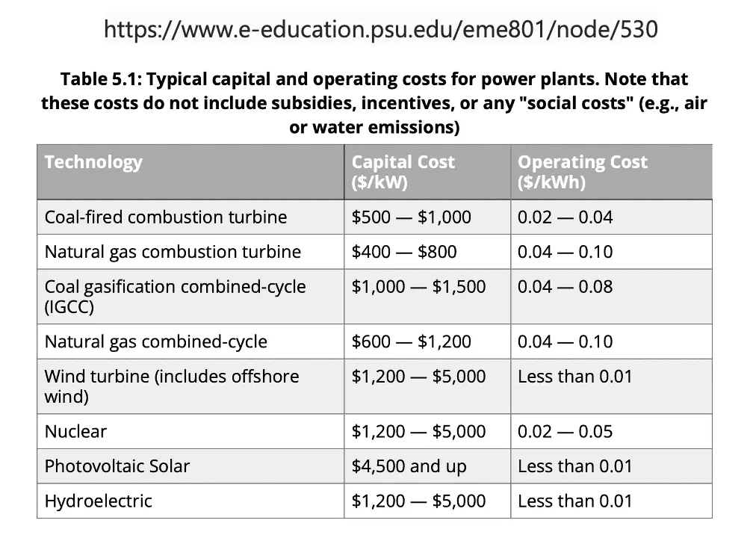The image size is (756, 535).
Task: Click the Natural gas combined-cycle cell
Action: (155, 341)
